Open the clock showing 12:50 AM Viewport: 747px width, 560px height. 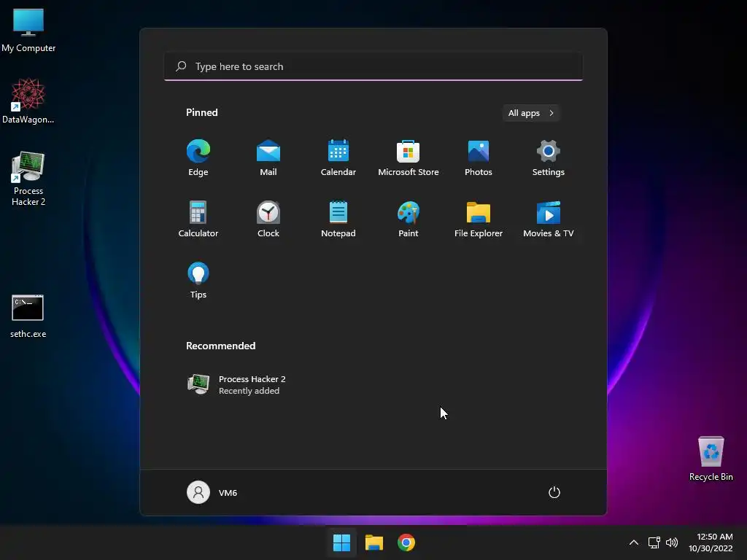pos(711,542)
